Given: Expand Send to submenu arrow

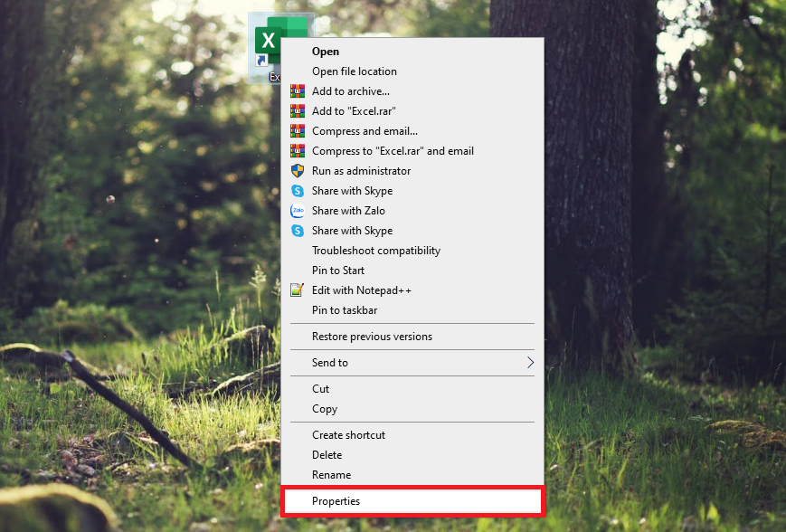Looking at the screenshot, I should (530, 363).
